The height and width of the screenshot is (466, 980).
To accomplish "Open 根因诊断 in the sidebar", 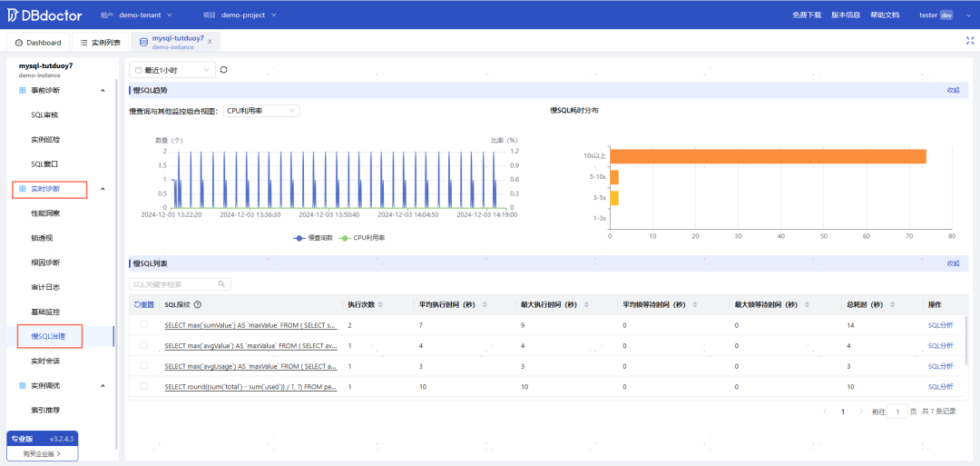I will (x=45, y=263).
